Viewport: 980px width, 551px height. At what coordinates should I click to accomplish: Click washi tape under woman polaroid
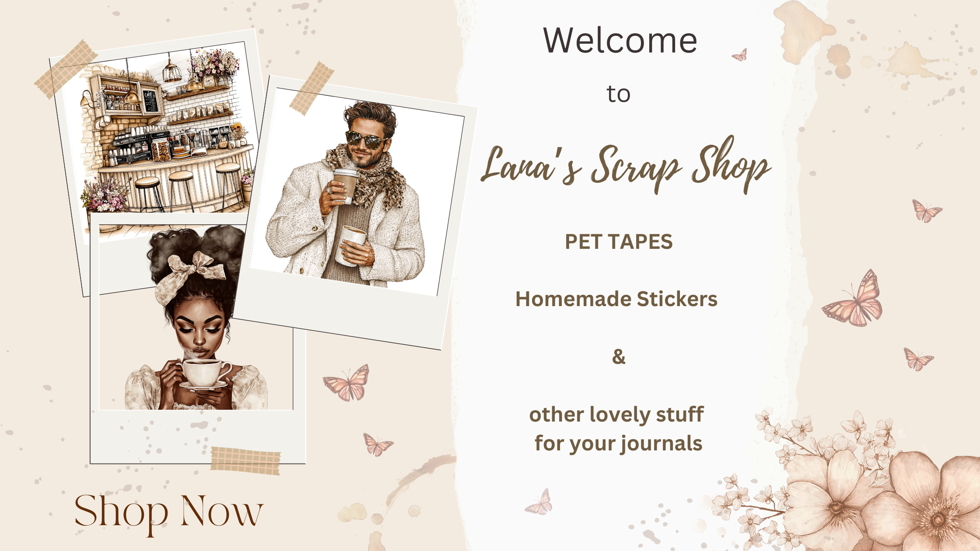click(x=246, y=461)
